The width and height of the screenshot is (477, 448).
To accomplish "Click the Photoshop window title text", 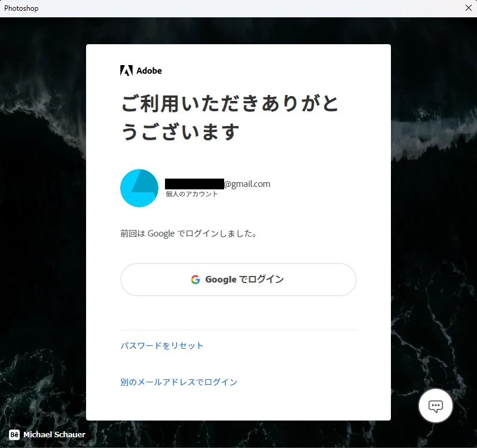I will click(x=22, y=8).
